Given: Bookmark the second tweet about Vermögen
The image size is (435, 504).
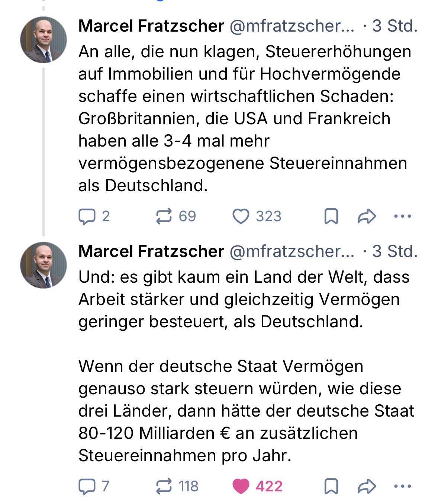Looking at the screenshot, I should [331, 487].
